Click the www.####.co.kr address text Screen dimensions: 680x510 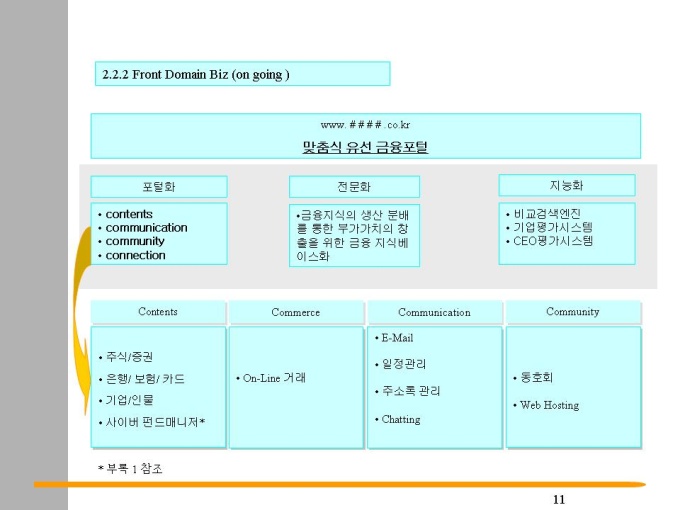pos(365,125)
